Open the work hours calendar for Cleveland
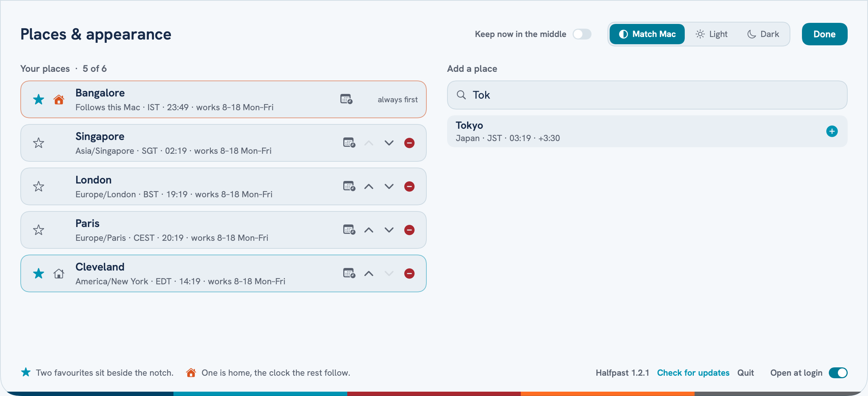This screenshot has width=868, height=396. 349,273
